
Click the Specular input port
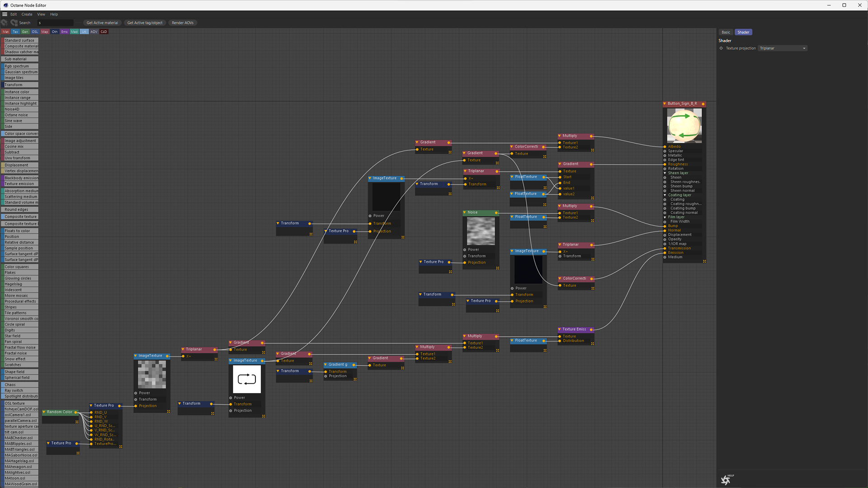click(x=665, y=151)
